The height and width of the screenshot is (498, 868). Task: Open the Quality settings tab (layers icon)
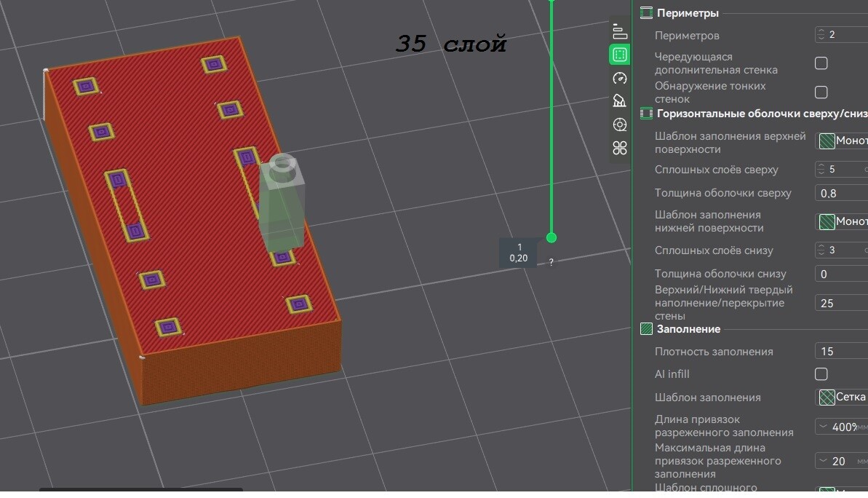pyautogui.click(x=619, y=32)
